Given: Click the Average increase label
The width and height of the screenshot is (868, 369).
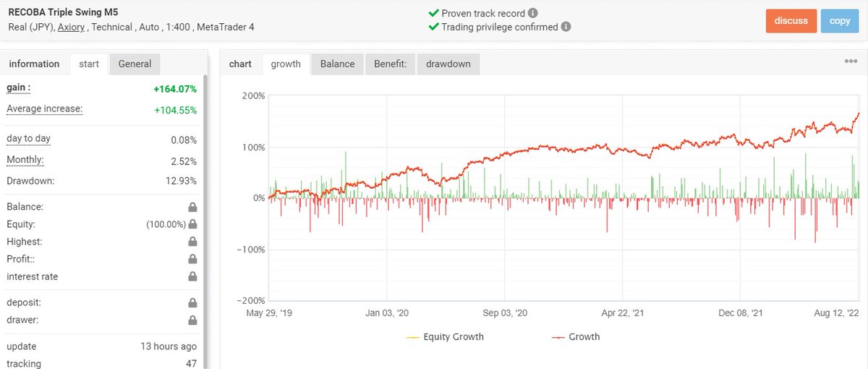Looking at the screenshot, I should point(44,109).
